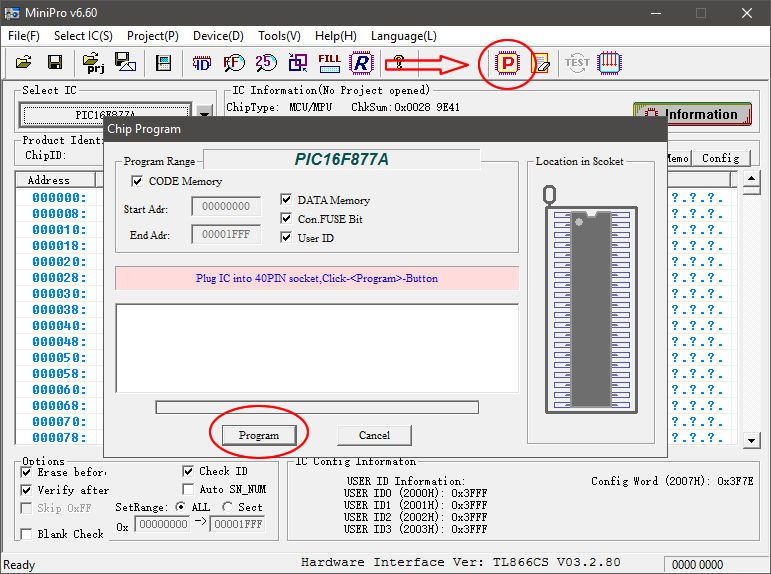Viewport: 771px width, 574px height.
Task: Click the Start Adr input field
Action: pyautogui.click(x=226, y=206)
